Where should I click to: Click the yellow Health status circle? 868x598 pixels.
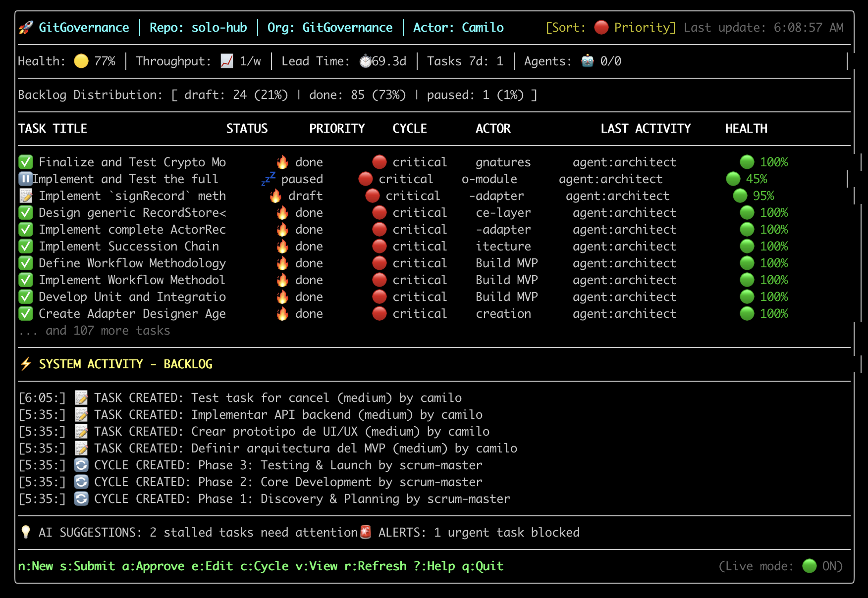pyautogui.click(x=81, y=61)
